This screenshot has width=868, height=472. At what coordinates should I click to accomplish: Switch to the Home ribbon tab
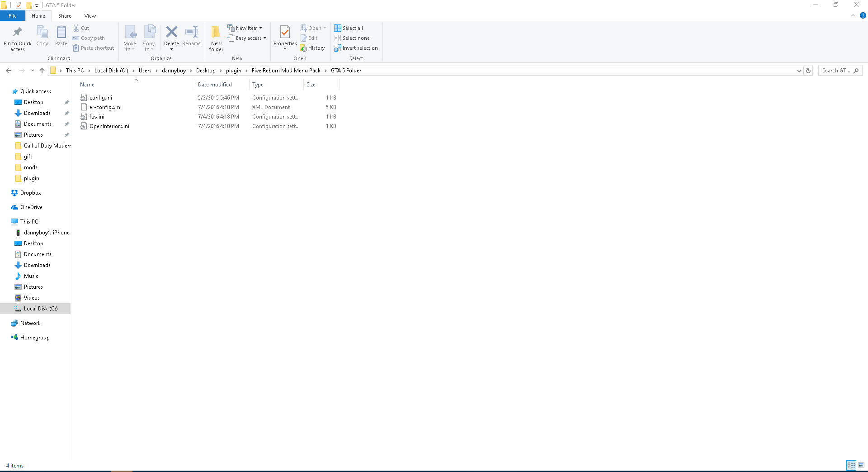(38, 16)
